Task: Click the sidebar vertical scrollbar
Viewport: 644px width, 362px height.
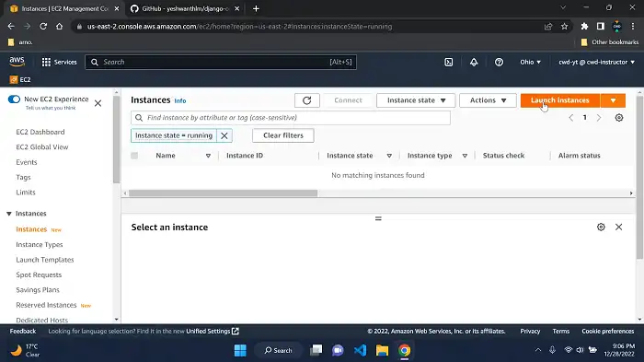Action: 116,140
